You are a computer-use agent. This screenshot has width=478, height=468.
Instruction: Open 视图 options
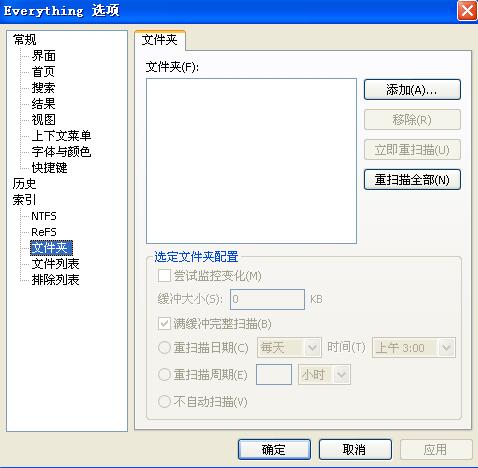point(43,120)
